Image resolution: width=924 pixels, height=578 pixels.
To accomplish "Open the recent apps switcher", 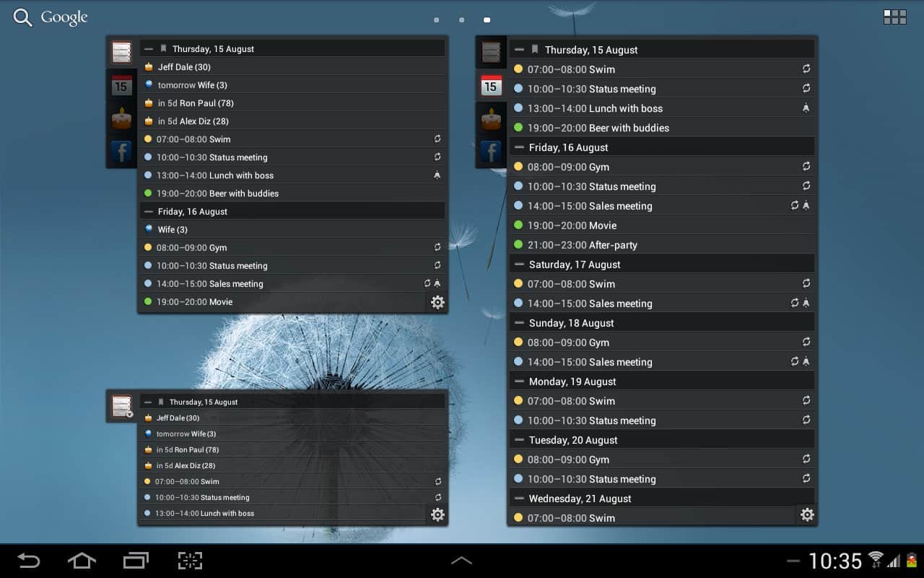I will click(136, 560).
